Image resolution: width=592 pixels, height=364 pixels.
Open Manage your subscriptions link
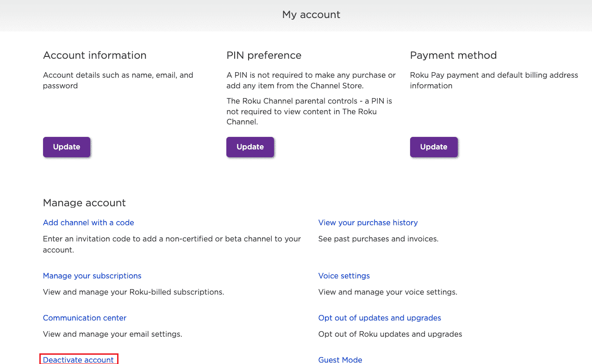point(92,276)
